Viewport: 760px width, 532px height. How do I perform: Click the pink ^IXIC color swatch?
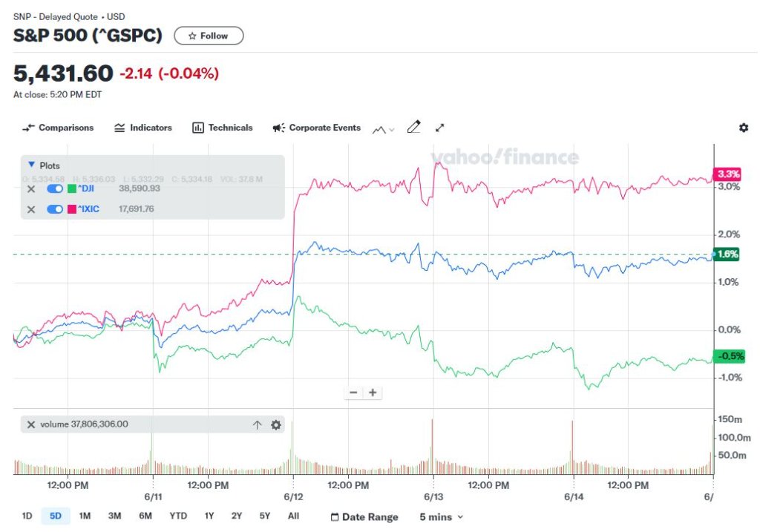click(x=72, y=209)
